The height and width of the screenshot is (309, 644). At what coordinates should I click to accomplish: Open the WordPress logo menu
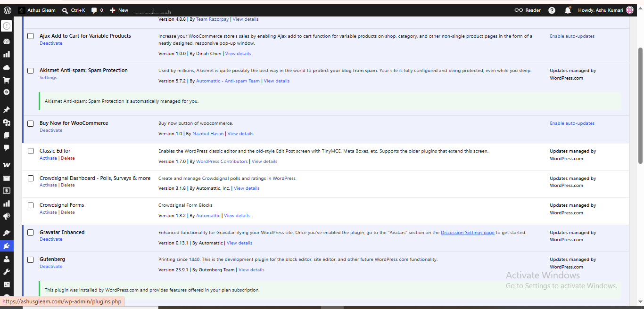(7, 10)
